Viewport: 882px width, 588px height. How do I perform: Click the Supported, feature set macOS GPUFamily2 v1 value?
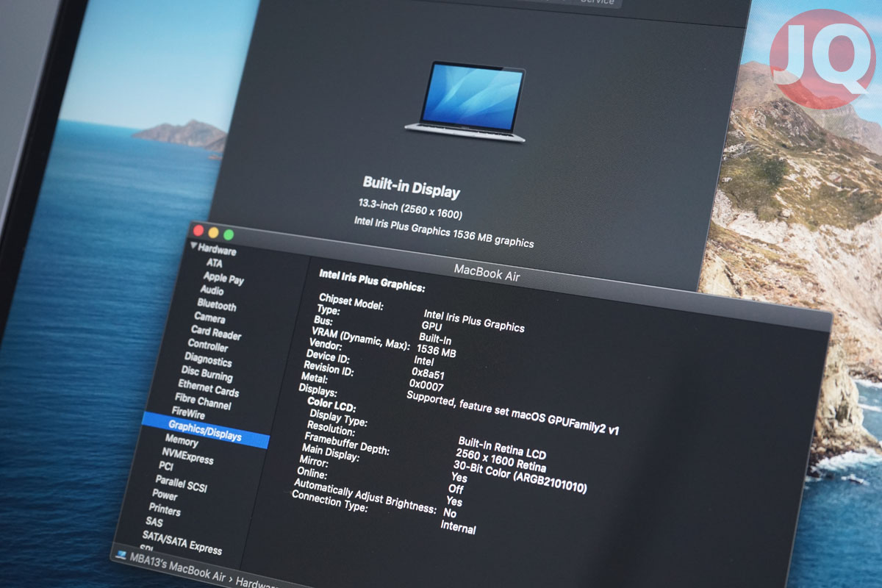(x=513, y=412)
